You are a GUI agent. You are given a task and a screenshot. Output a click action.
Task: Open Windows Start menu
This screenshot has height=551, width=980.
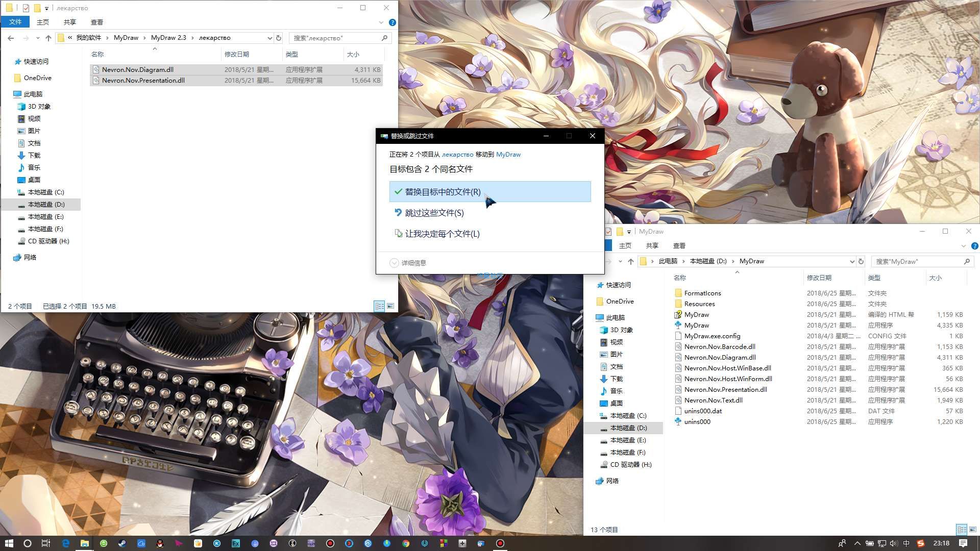9,543
